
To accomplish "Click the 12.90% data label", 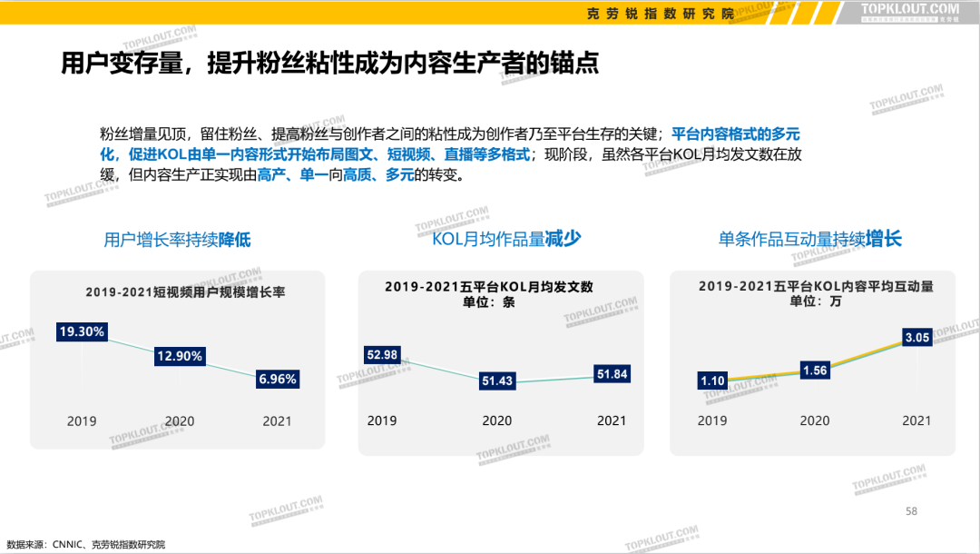I will click(x=180, y=356).
